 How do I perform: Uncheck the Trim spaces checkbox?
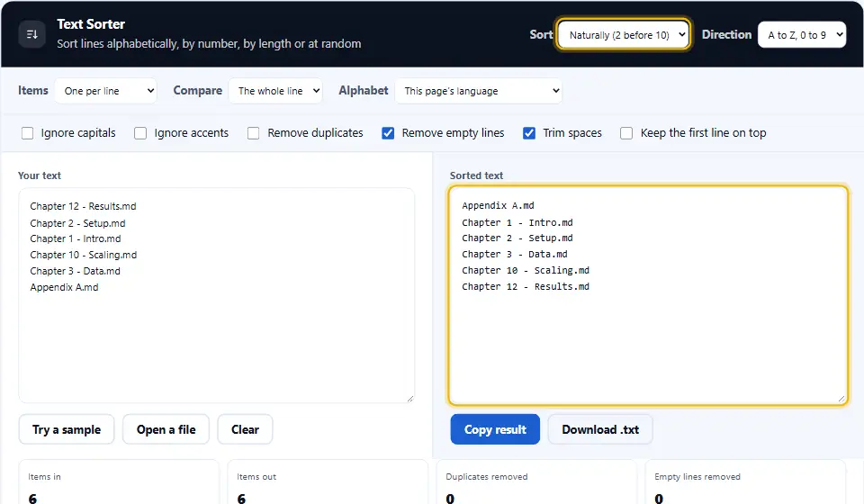tap(529, 133)
